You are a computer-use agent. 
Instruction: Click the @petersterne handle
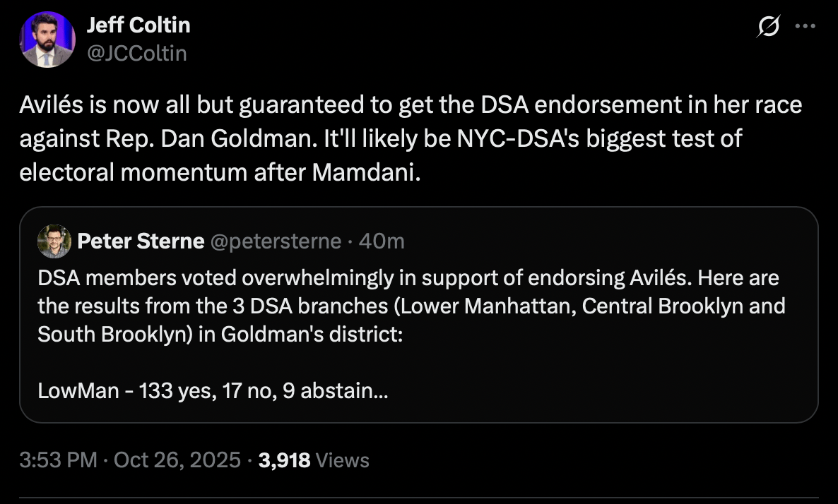[275, 241]
